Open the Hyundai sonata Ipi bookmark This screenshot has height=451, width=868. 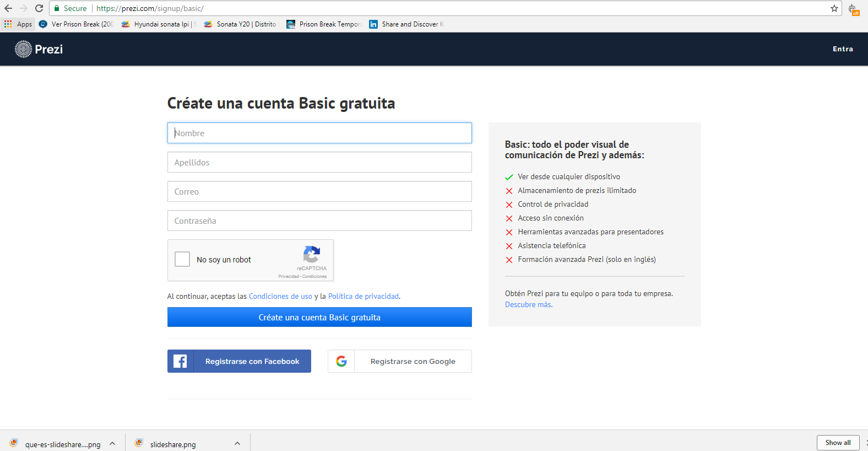pyautogui.click(x=159, y=24)
